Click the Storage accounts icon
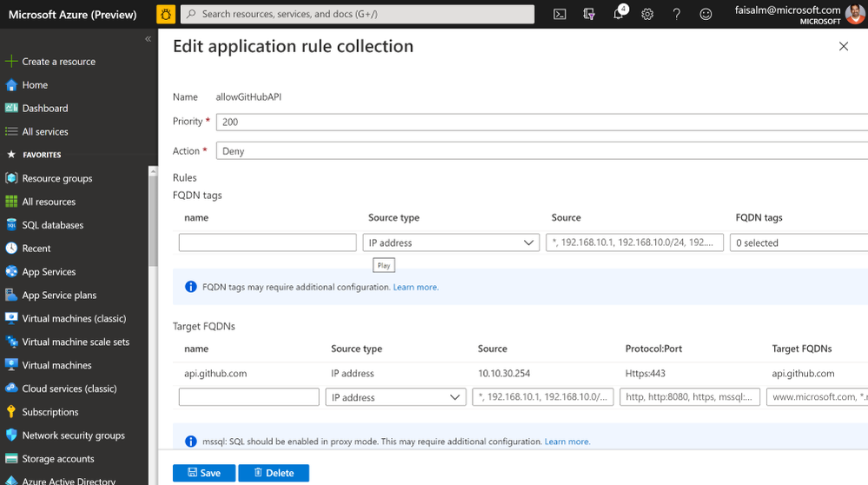This screenshot has width=868, height=485. click(11, 458)
